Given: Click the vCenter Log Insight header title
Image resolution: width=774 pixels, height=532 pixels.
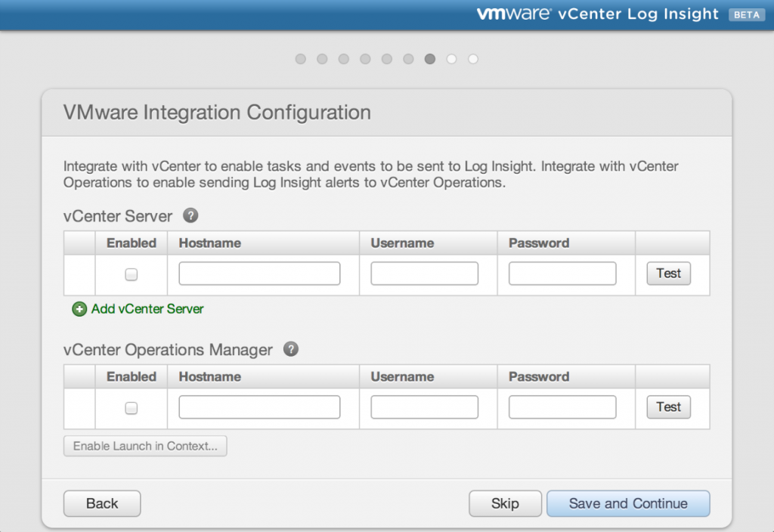Looking at the screenshot, I should tap(638, 14).
